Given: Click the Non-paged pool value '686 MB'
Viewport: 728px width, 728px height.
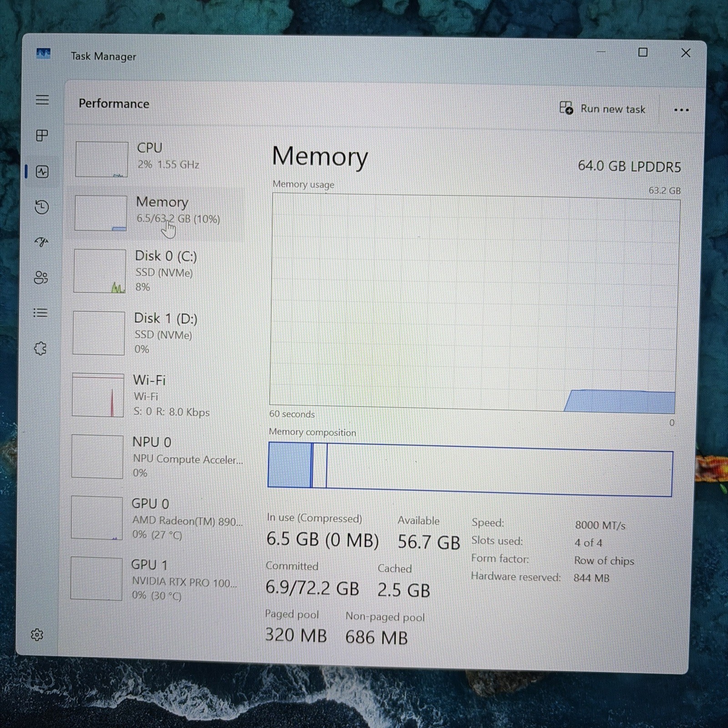Looking at the screenshot, I should [376, 637].
